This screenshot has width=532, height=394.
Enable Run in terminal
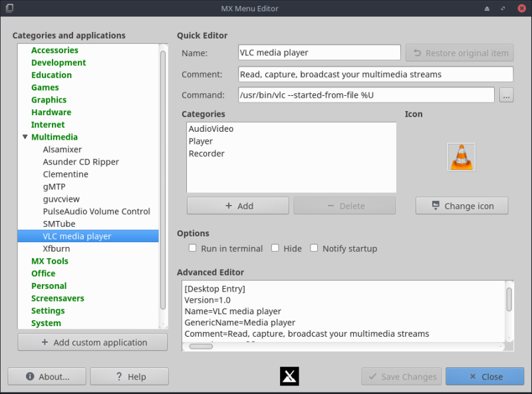pos(192,248)
